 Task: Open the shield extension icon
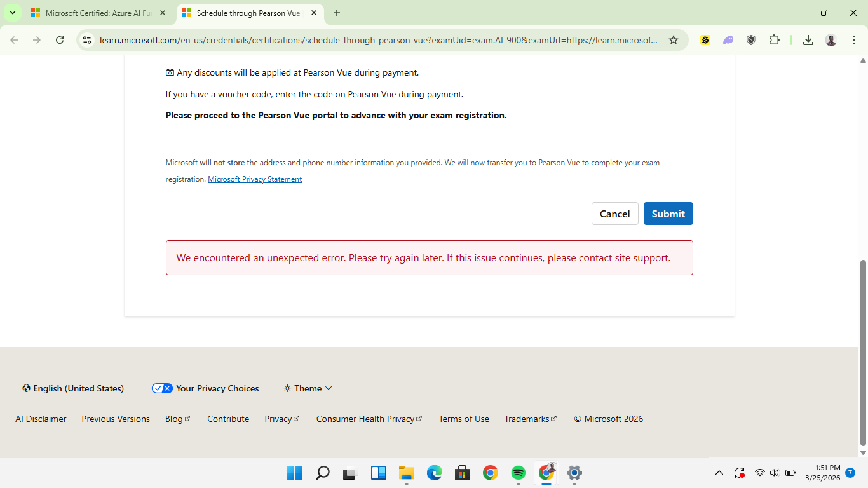click(751, 40)
